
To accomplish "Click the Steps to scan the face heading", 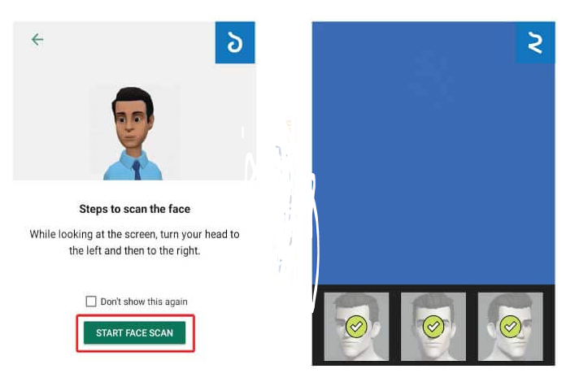I will [x=135, y=209].
